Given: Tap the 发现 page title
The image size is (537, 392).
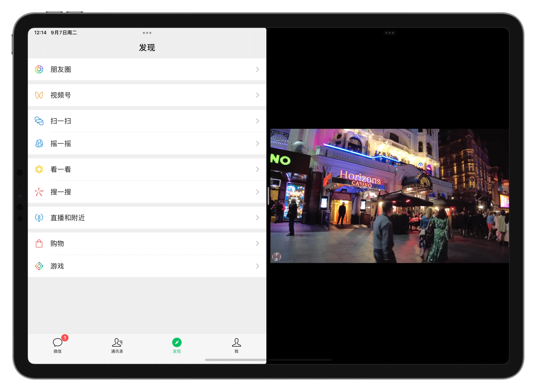Looking at the screenshot, I should [147, 48].
